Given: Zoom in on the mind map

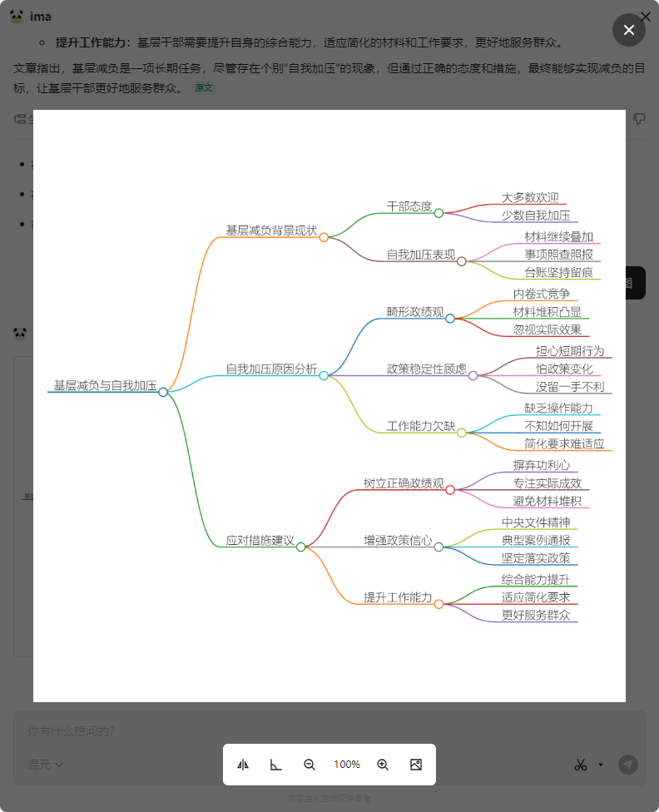Looking at the screenshot, I should point(383,765).
